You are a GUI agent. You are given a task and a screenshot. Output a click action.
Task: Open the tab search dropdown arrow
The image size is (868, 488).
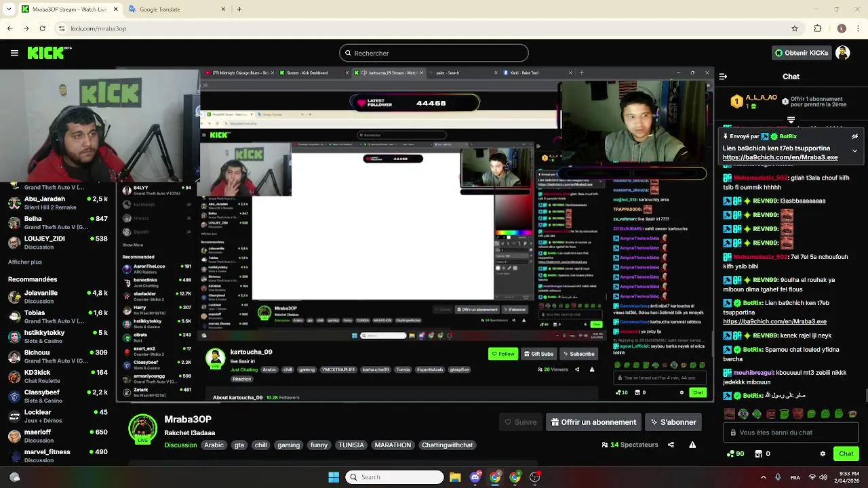(7, 9)
